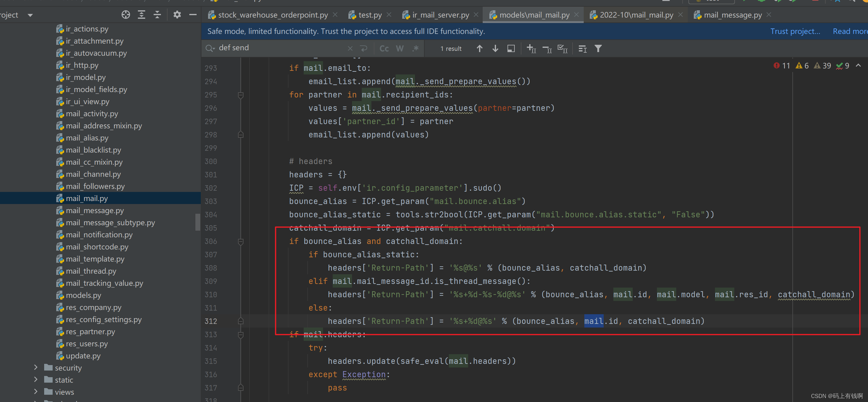Switch to ir_mail_server.py tab
This screenshot has width=868, height=402.
click(440, 15)
